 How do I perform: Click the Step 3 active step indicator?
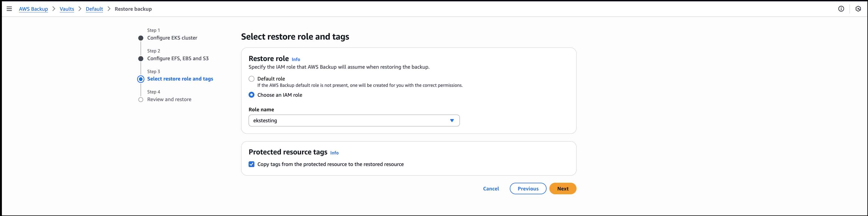tap(141, 79)
